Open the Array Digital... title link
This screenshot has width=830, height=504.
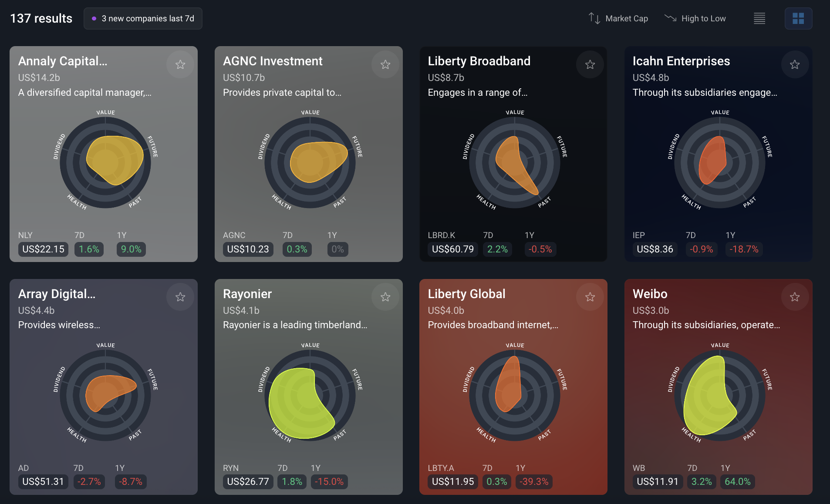pyautogui.click(x=57, y=294)
